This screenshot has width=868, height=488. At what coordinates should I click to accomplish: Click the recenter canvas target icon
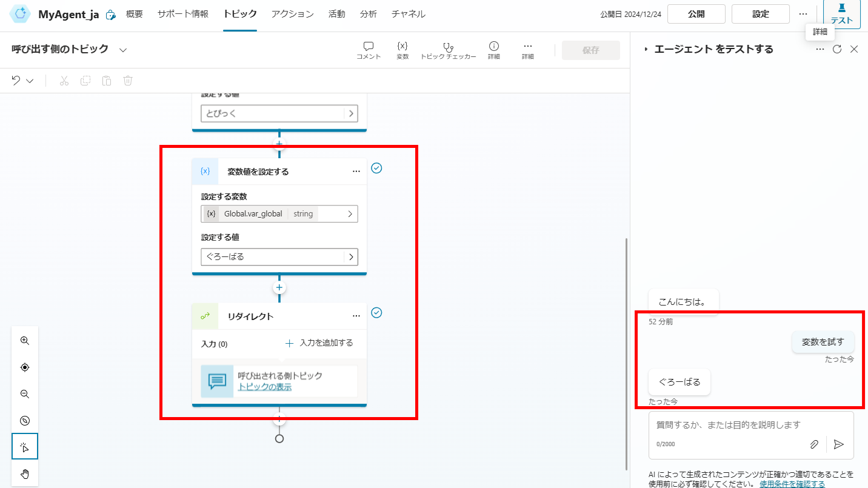click(x=25, y=367)
